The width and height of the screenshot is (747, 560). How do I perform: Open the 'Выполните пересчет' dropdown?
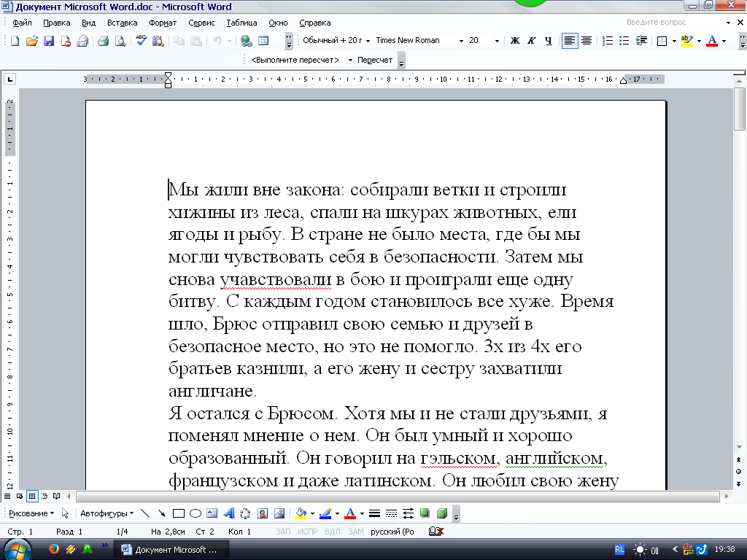coord(350,60)
